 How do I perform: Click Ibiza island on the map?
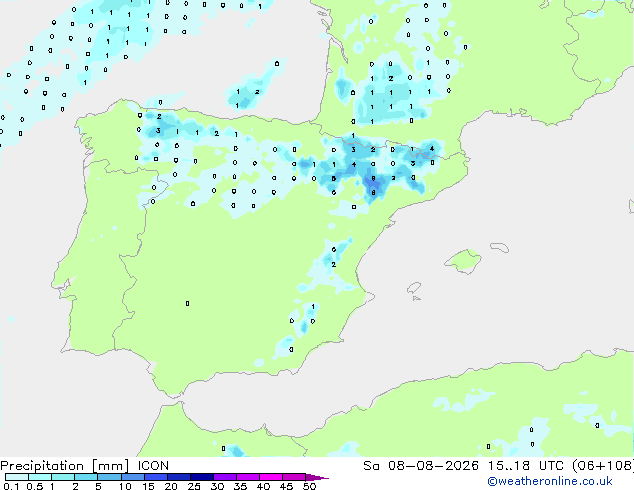(414, 288)
